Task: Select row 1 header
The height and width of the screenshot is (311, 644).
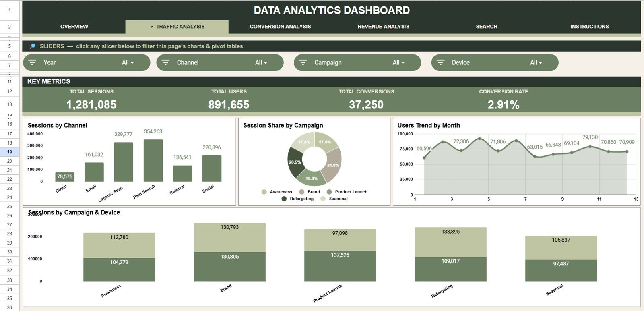Action: 10,10
